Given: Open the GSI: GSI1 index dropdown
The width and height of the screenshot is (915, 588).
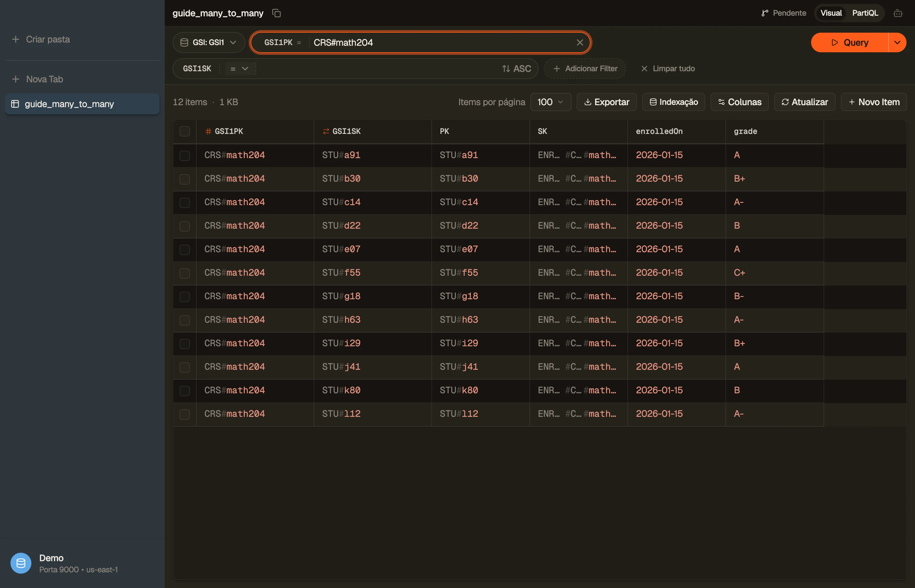Looking at the screenshot, I should (x=208, y=42).
